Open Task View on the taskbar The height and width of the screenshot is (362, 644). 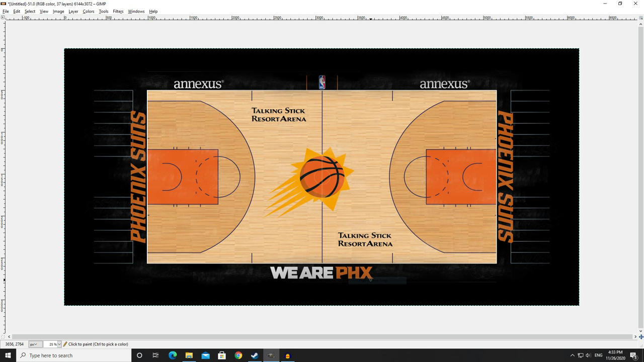(x=155, y=355)
